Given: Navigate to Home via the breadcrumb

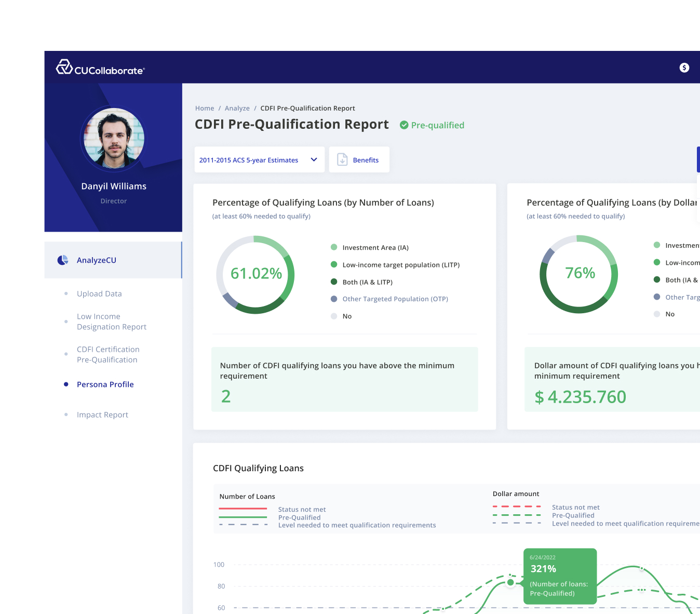Looking at the screenshot, I should [x=204, y=108].
